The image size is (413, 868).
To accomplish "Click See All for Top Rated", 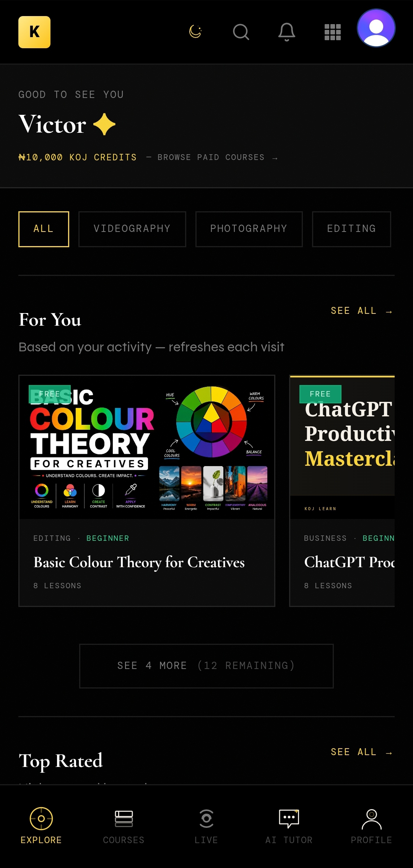I will 361,752.
